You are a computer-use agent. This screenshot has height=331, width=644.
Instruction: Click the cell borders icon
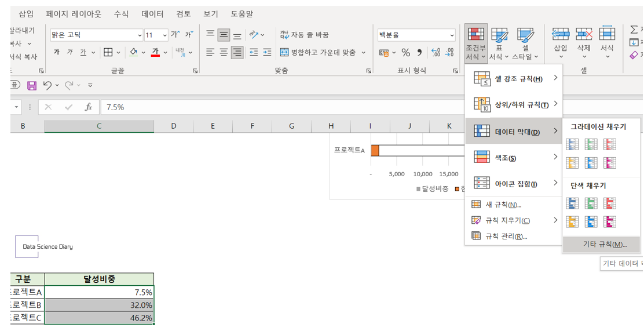tap(108, 52)
